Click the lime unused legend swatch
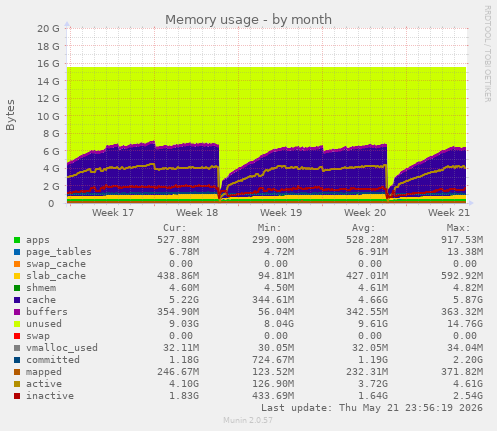Screen dimensions: 497x431 tap(17, 324)
